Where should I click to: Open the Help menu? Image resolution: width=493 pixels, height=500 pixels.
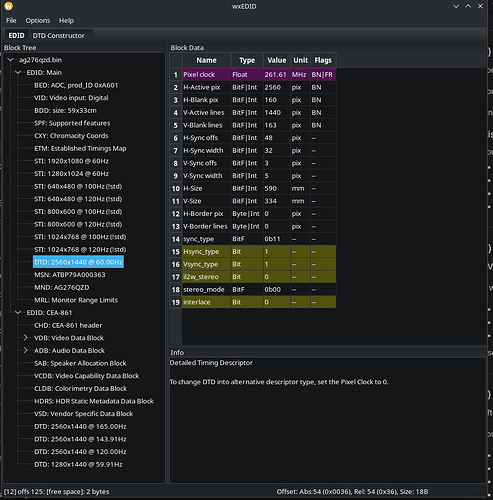66,21
